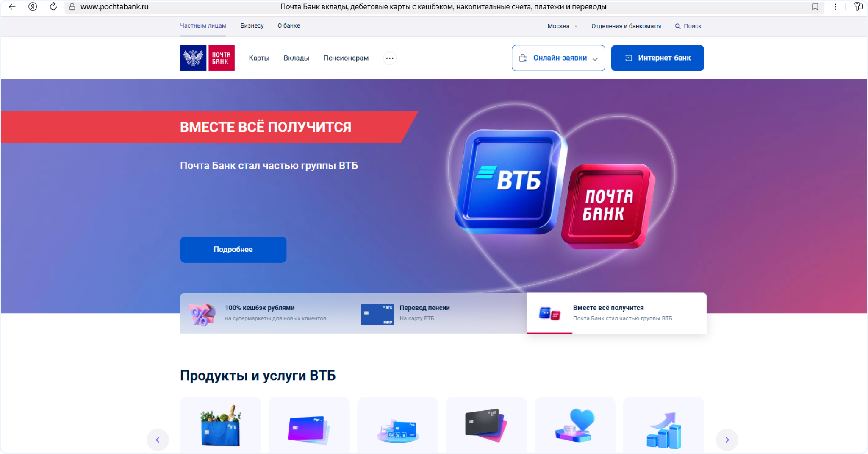The height and width of the screenshot is (454, 868).
Task: Go back with the browser back arrow
Action: (x=12, y=7)
